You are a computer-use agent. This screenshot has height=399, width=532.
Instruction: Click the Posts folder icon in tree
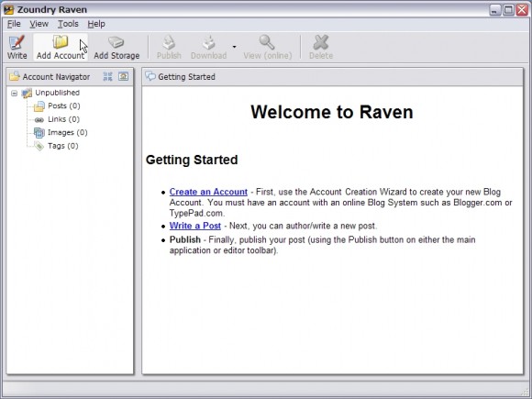39,106
